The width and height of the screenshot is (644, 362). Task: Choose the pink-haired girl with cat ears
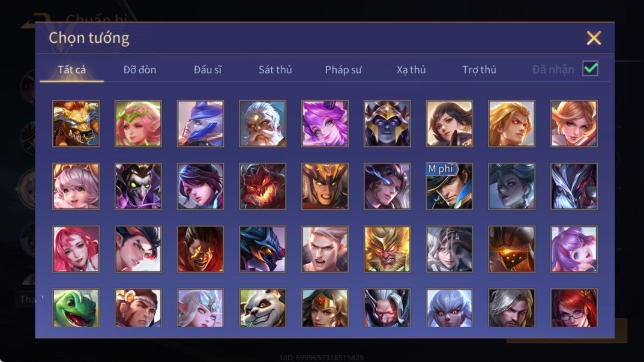point(76,186)
